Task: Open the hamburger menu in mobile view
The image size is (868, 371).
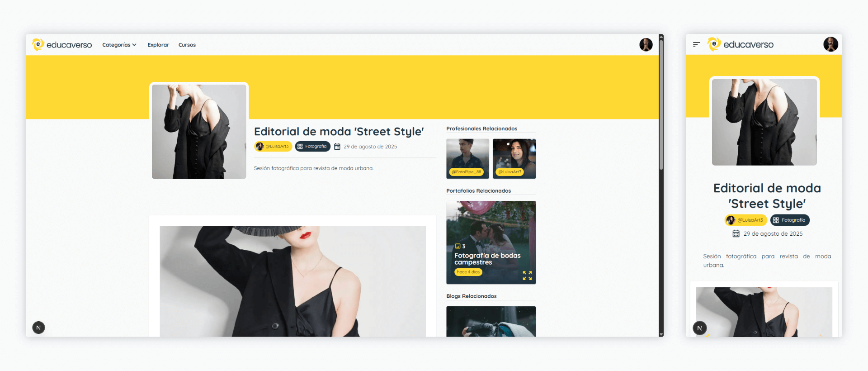Action: tap(696, 44)
